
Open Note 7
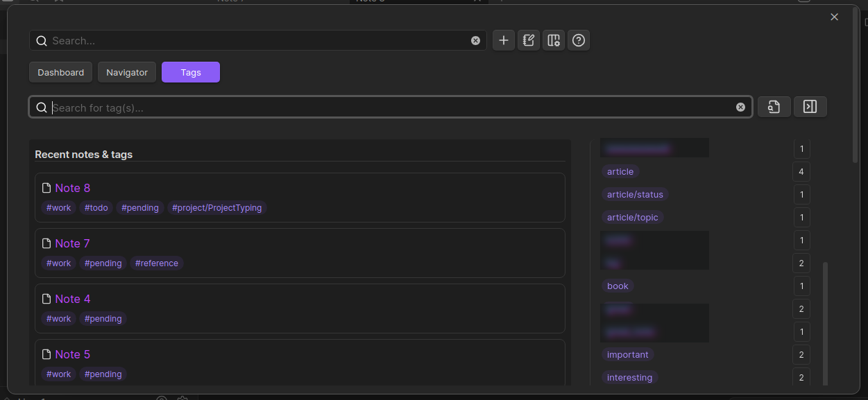72,243
